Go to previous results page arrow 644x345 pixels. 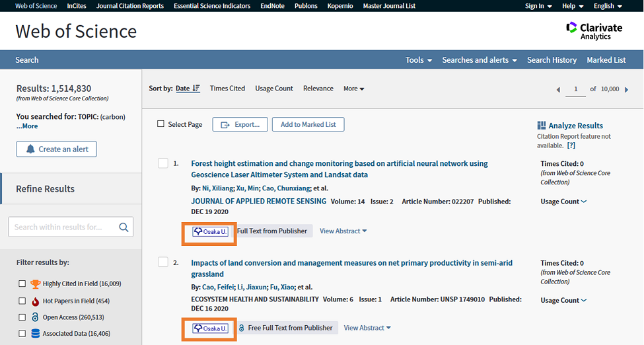point(558,89)
